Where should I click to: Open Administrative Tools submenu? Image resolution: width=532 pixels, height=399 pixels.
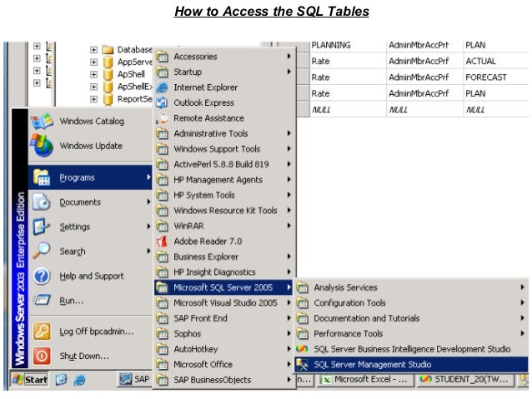[224, 133]
